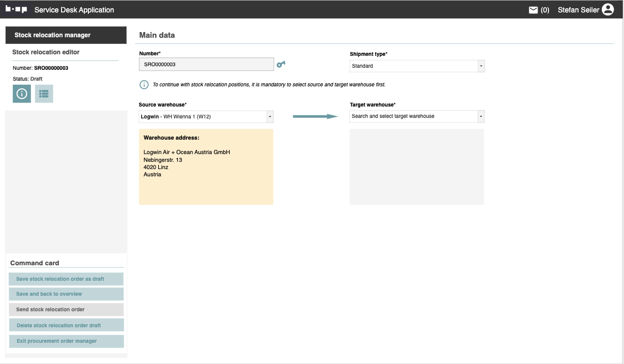This screenshot has width=624, height=364.
Task: Delete the stock relocation order draft
Action: pos(66,325)
